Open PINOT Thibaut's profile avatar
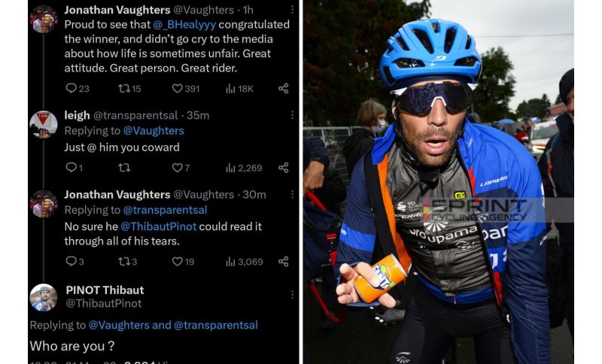602x364 pixels. pos(44,298)
